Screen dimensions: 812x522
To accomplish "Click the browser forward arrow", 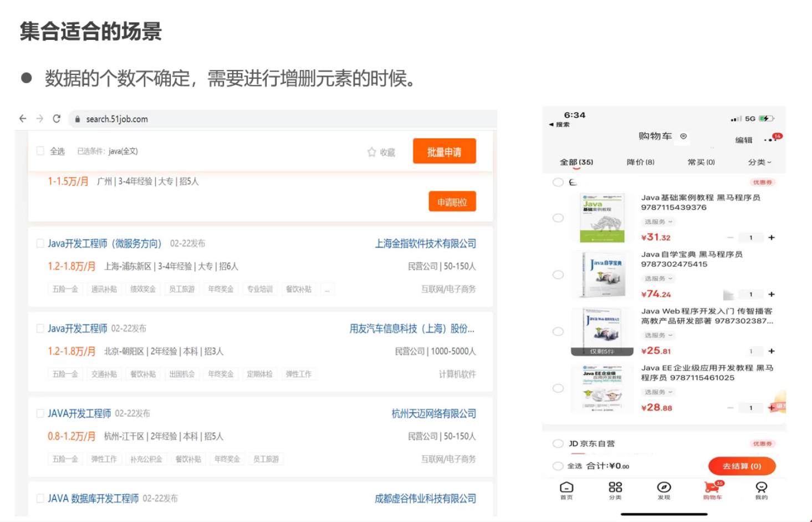I will [39, 119].
